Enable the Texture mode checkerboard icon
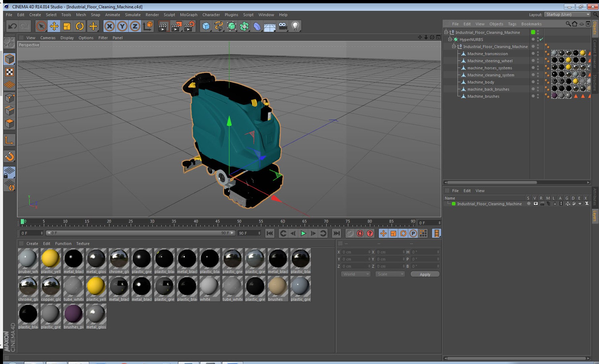Image resolution: width=599 pixels, height=364 pixels. [x=9, y=72]
